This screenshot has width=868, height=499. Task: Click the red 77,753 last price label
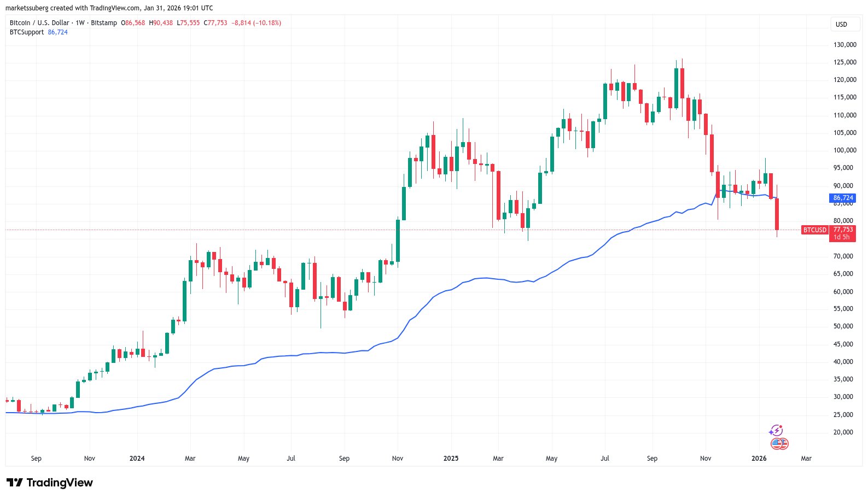point(843,230)
